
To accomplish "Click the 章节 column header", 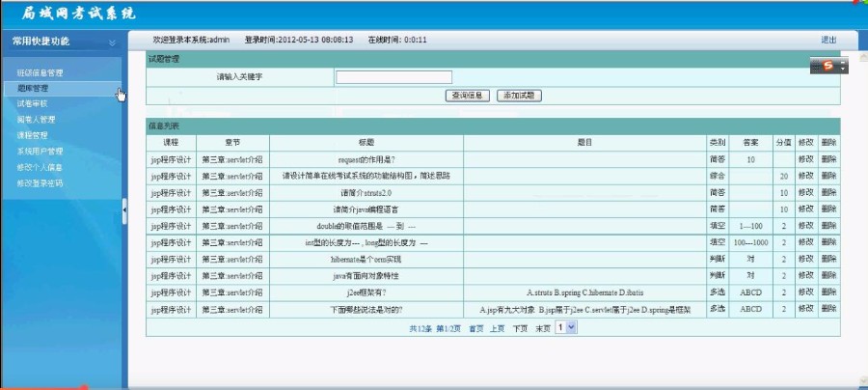I will point(232,142).
